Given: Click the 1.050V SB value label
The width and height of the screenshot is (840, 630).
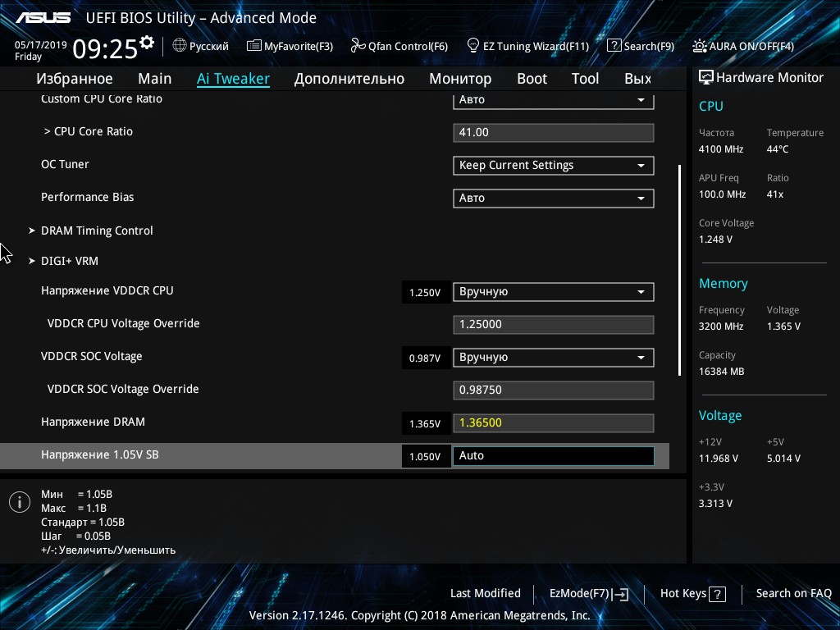Looking at the screenshot, I should 426,456.
